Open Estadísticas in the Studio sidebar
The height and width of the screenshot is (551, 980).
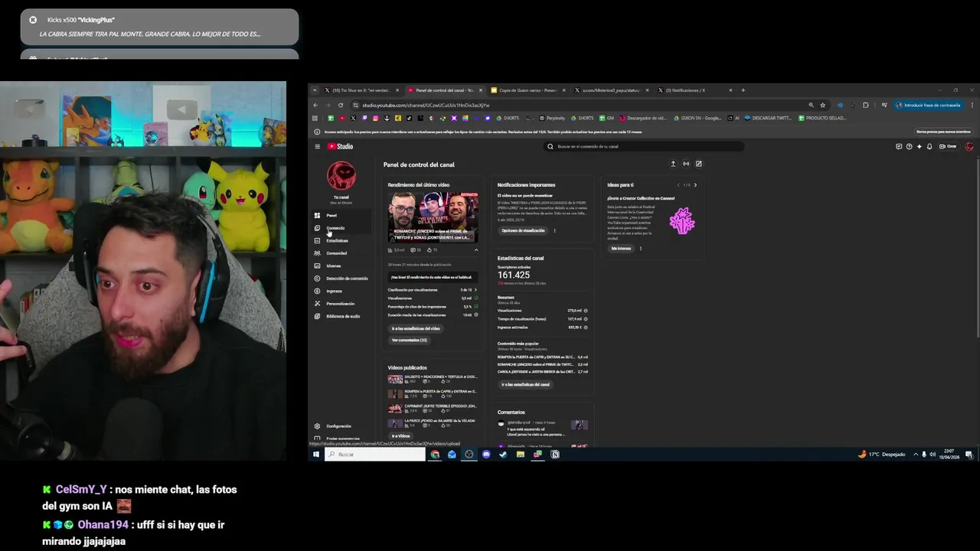click(x=341, y=240)
